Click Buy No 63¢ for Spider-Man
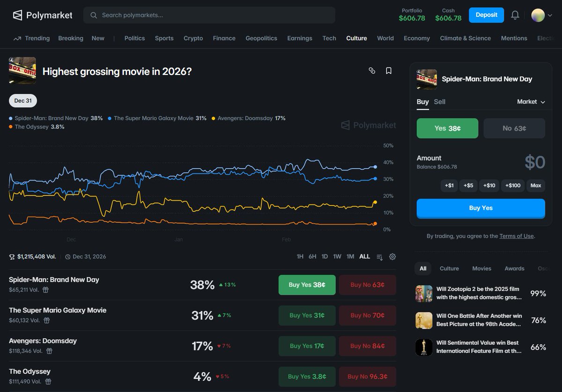 368,285
